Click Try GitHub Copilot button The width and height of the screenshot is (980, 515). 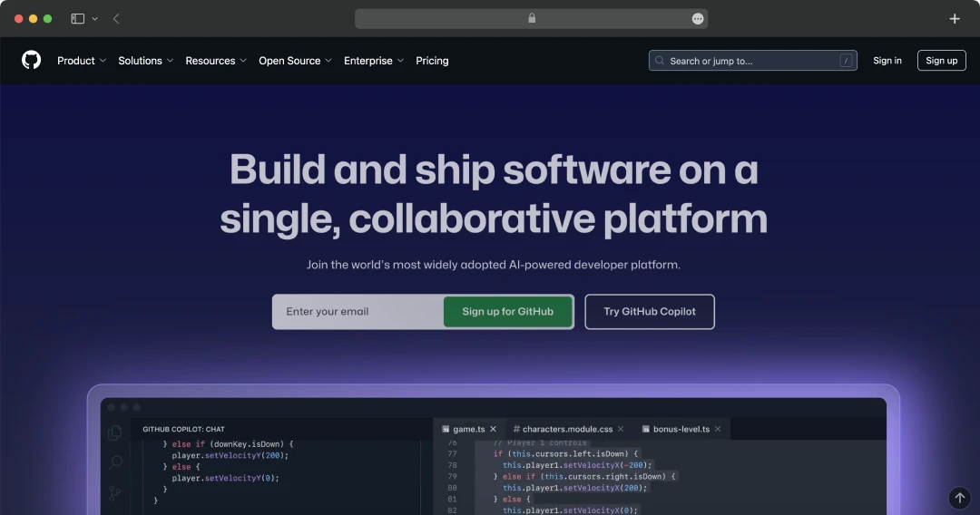[x=650, y=312]
